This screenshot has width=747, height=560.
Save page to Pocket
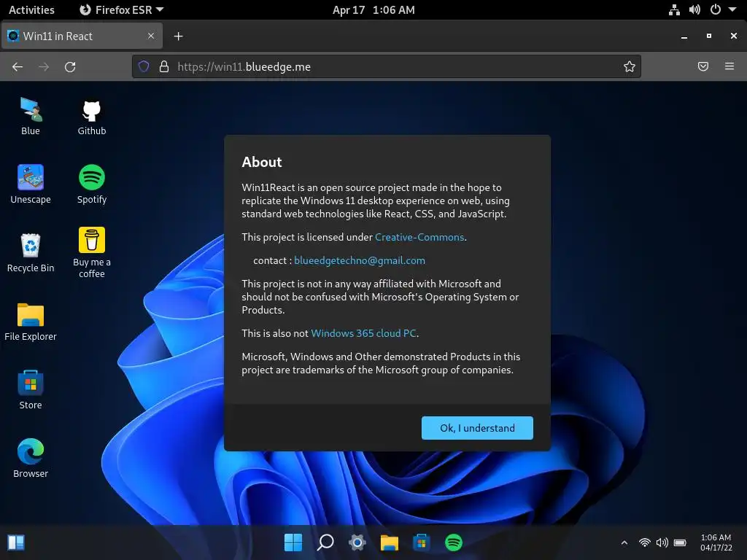point(703,66)
